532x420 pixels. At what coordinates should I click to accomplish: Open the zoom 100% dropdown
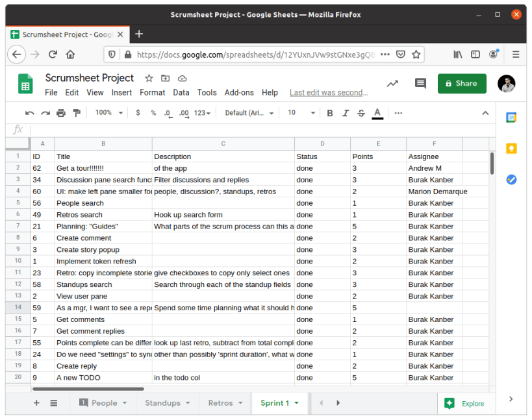tap(109, 112)
